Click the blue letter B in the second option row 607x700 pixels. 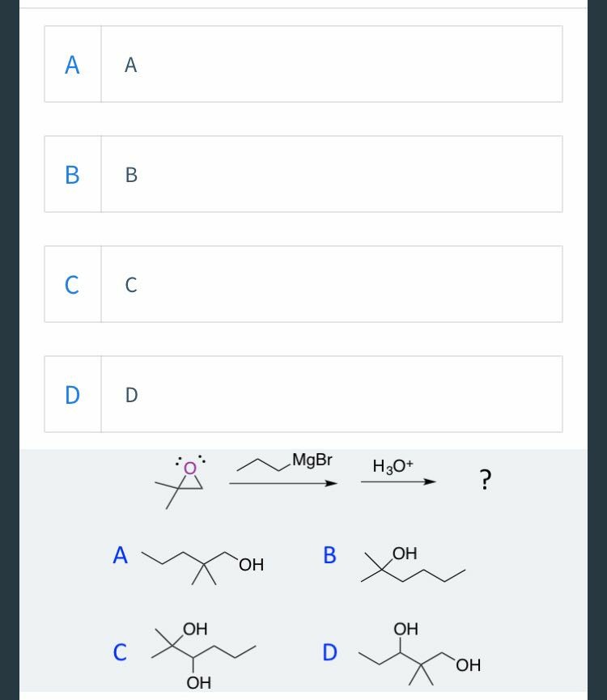coord(72,174)
